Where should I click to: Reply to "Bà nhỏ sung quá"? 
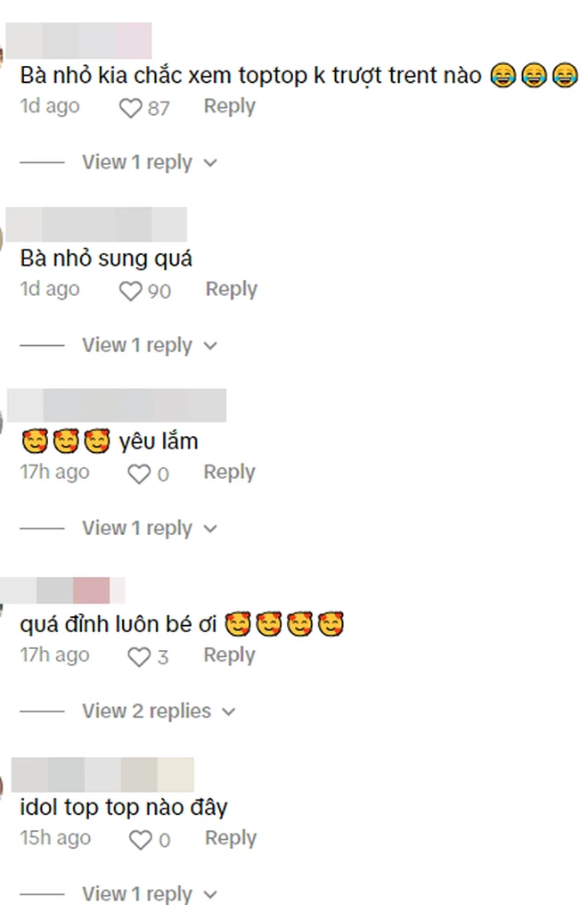point(231,289)
